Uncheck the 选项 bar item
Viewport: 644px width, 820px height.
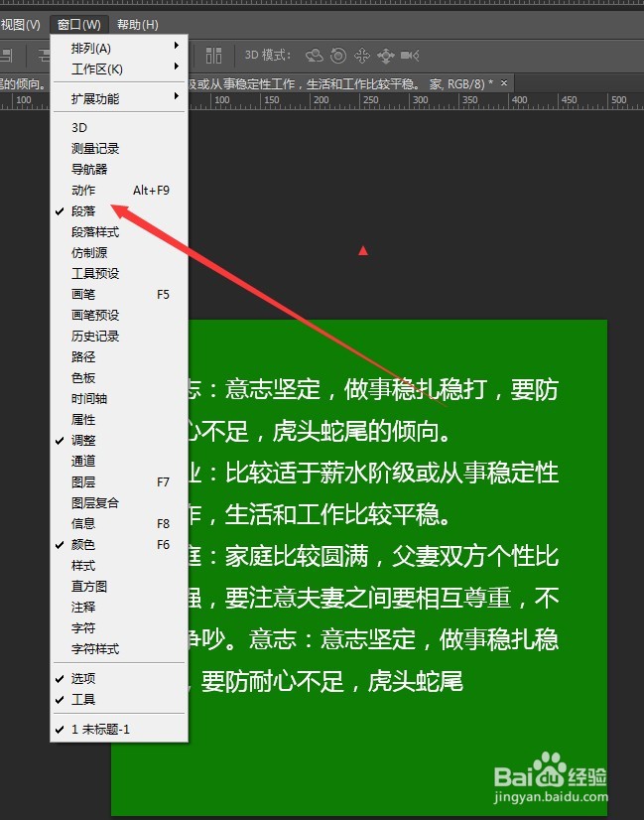(x=120, y=679)
